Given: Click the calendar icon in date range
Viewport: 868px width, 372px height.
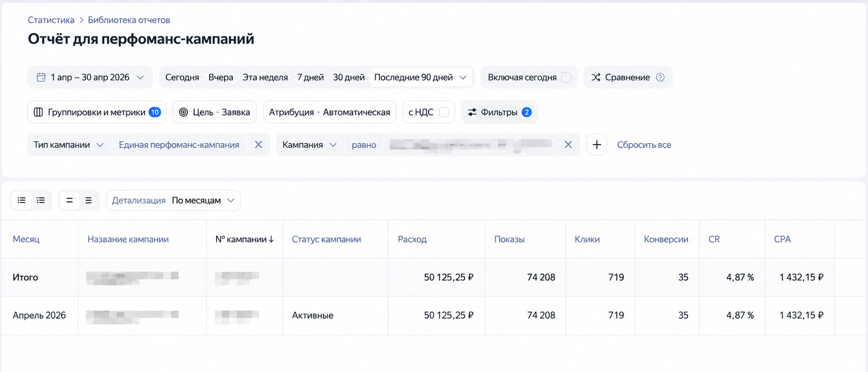Looking at the screenshot, I should point(41,77).
